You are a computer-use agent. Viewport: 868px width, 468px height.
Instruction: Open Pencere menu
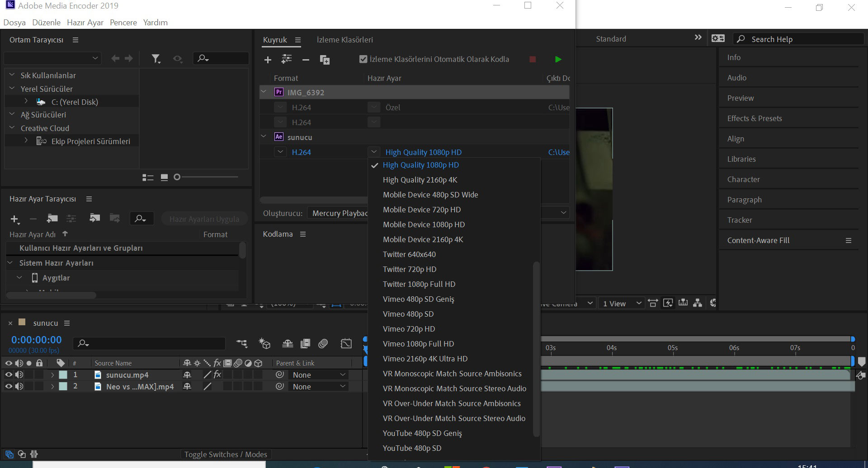(123, 23)
